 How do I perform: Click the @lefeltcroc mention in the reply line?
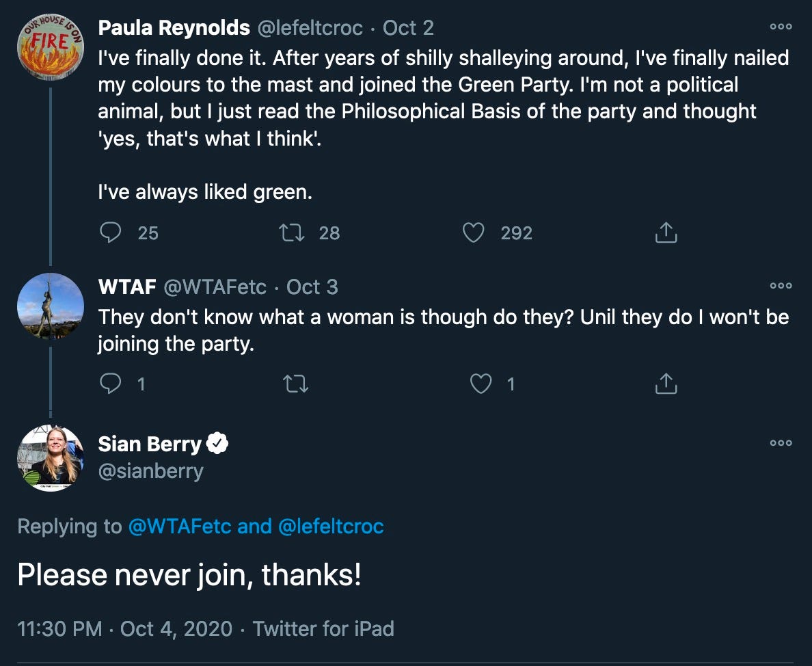point(331,527)
